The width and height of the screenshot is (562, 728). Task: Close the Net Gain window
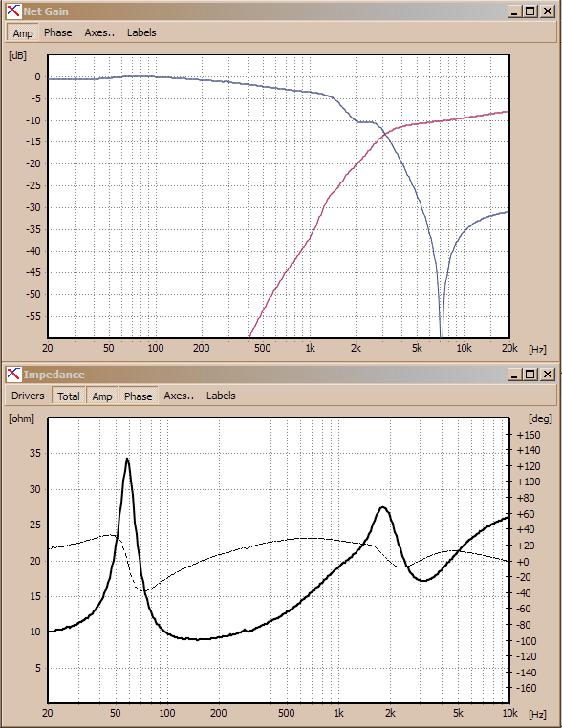click(548, 11)
